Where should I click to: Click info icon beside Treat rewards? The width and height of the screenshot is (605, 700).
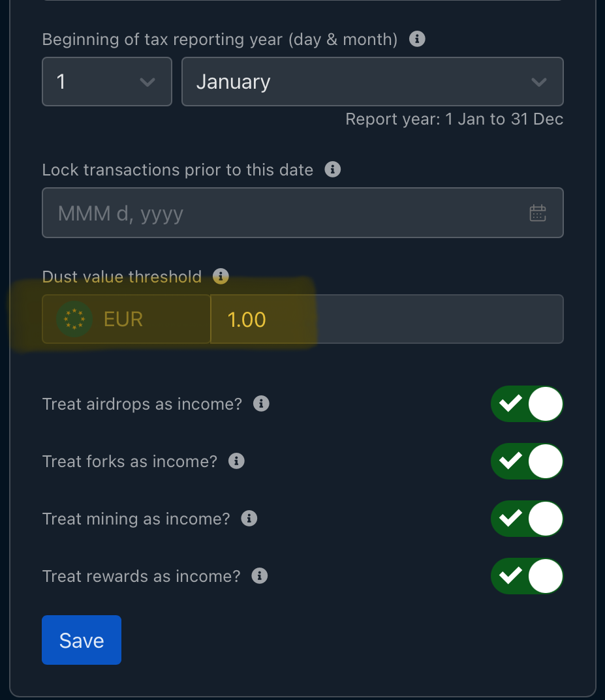pos(259,576)
